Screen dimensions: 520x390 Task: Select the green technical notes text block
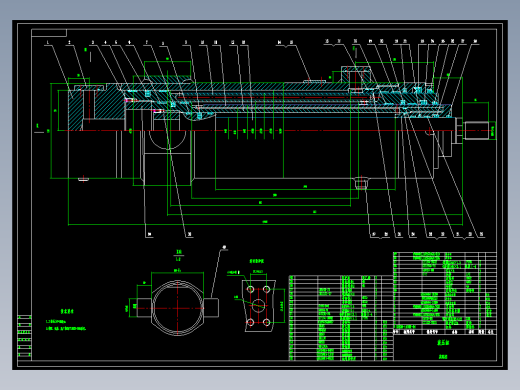point(66,321)
